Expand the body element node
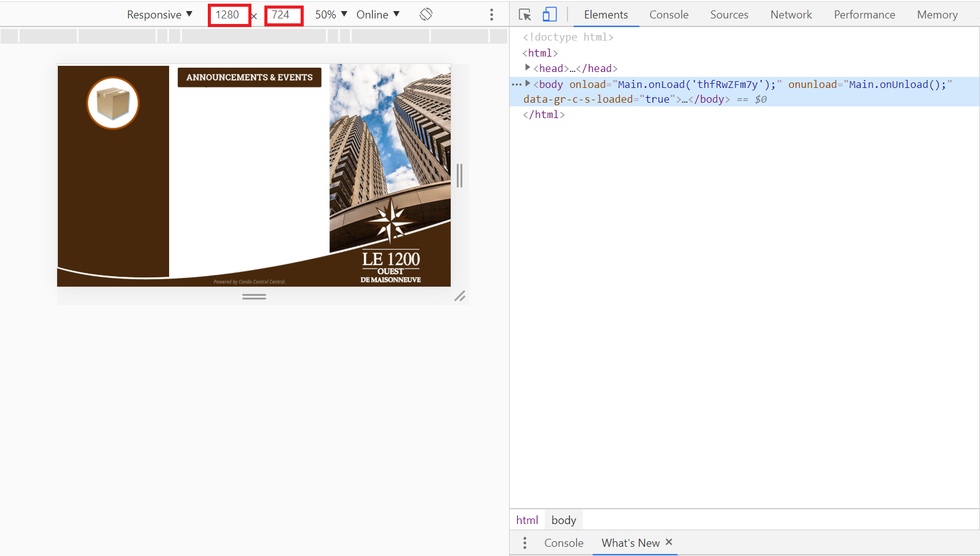 528,84
